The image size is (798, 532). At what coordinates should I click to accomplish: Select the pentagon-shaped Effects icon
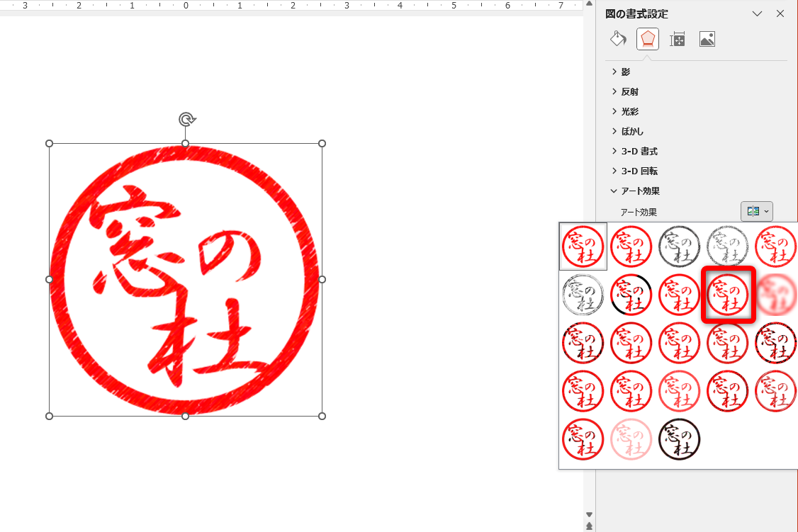[647, 39]
